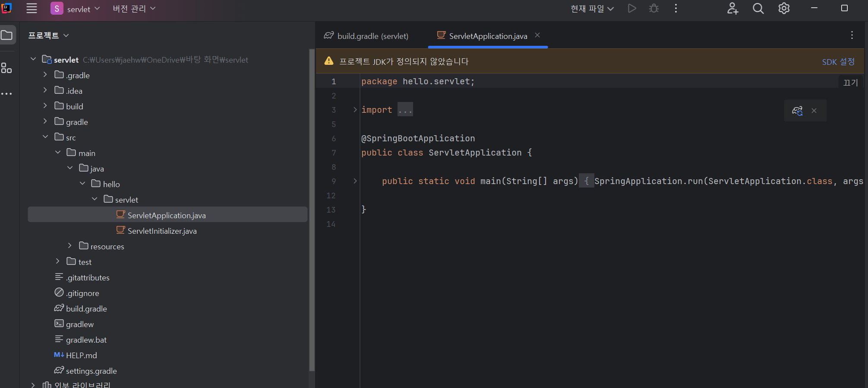Screen dimensions: 868x388
Task: Collapse the servlet root project node
Action: coord(33,59)
